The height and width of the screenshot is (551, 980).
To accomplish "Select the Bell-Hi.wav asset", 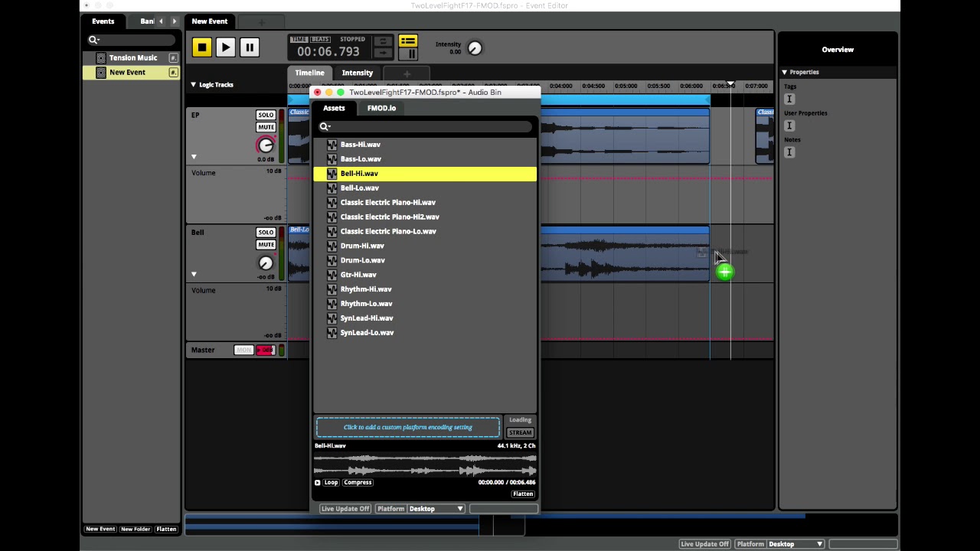I will pyautogui.click(x=425, y=174).
